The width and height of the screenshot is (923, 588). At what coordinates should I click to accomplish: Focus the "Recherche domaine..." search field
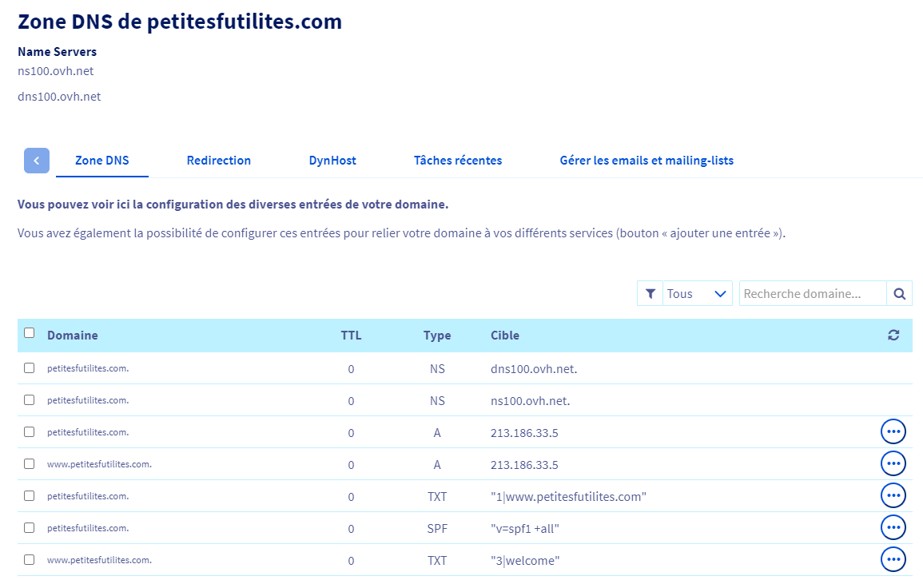[812, 294]
